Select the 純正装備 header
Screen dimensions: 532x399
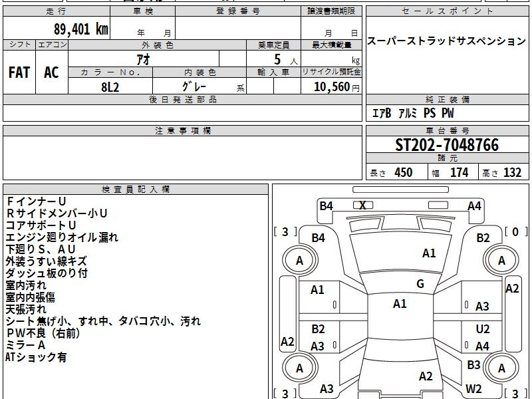pos(447,100)
